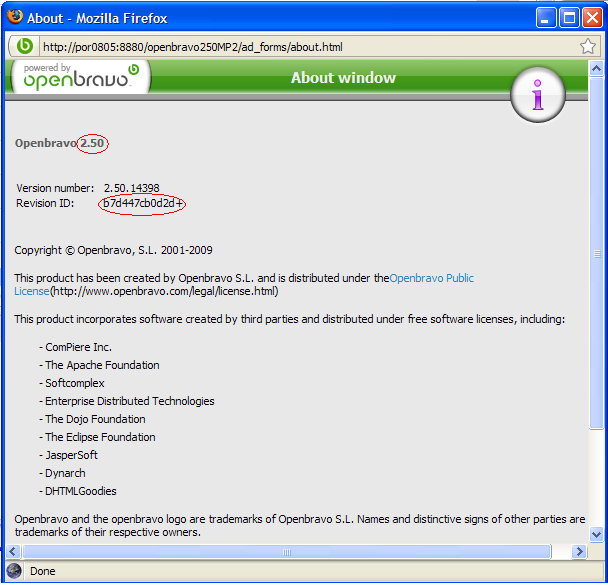Screen dimensions: 608x585
Task: Click the purple info icon
Action: coord(538,95)
